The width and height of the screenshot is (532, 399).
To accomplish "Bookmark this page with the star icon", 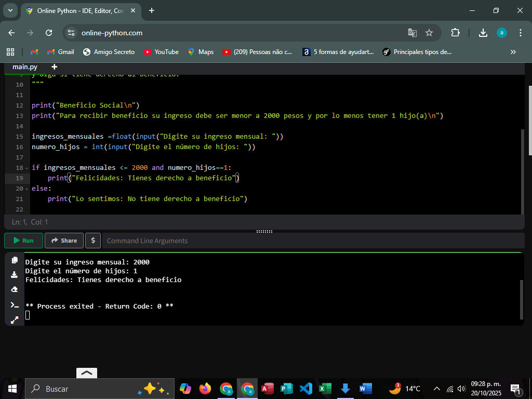I will tap(429, 33).
